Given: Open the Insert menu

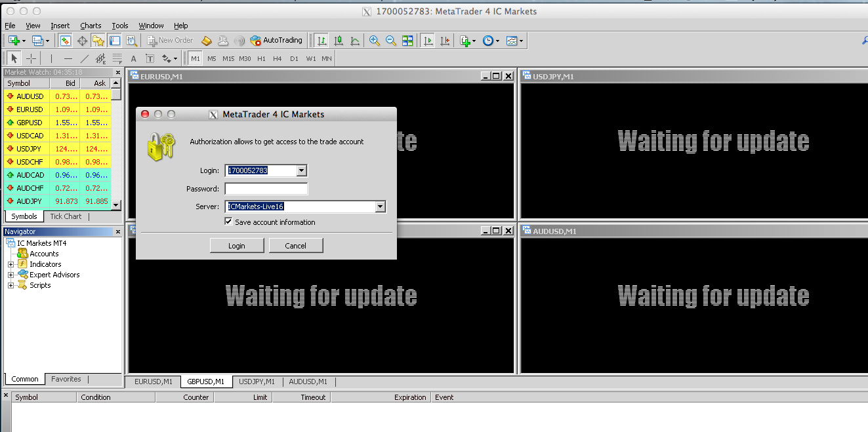Looking at the screenshot, I should [x=60, y=26].
